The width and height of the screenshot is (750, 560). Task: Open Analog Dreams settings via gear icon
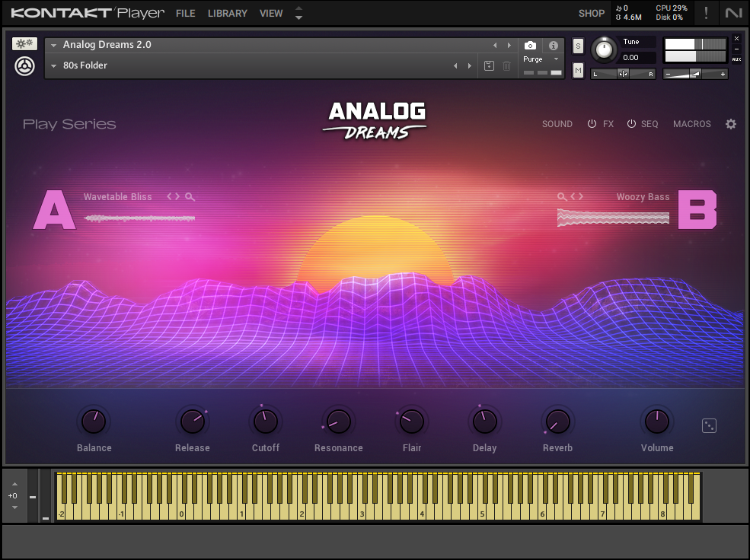[x=730, y=124]
